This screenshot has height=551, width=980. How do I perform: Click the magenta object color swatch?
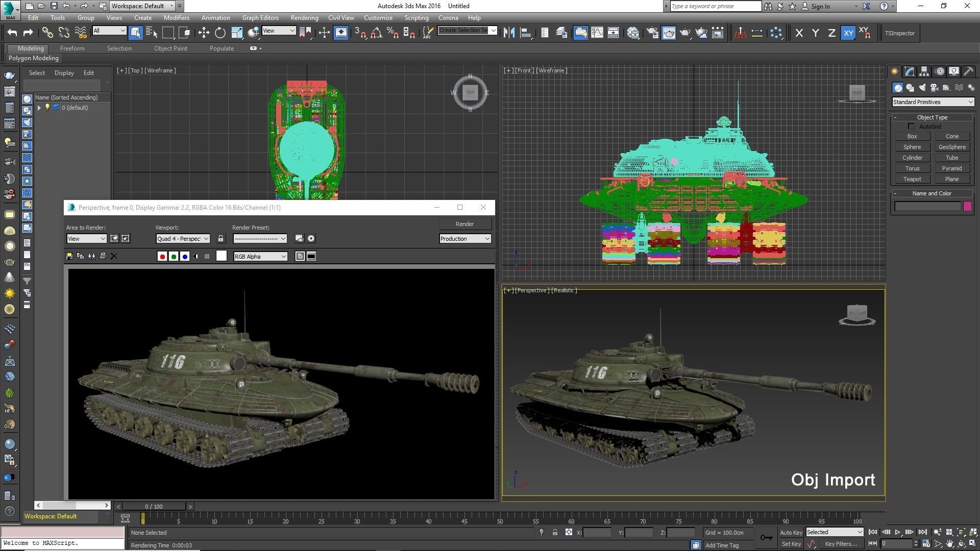tap(967, 206)
